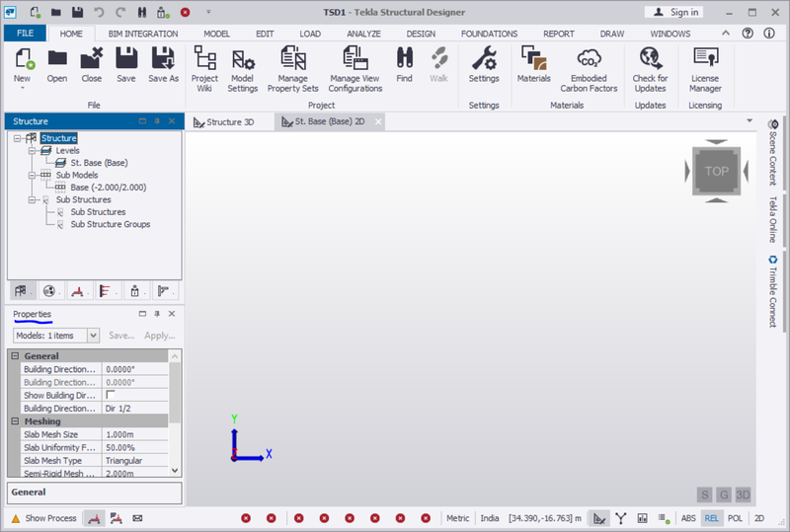Screen dimensions: 790x532
Task: Click the Save... button in the Properties panel
Action: (x=121, y=336)
